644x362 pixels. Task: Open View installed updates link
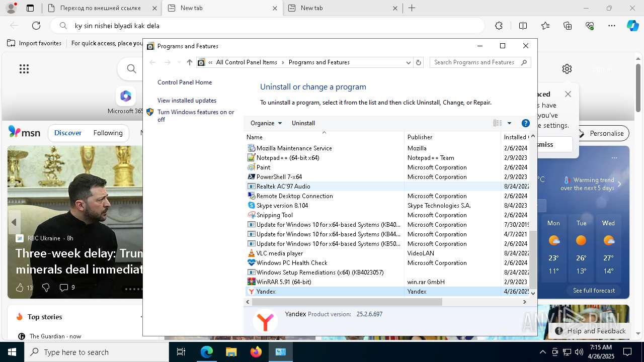coord(187,101)
